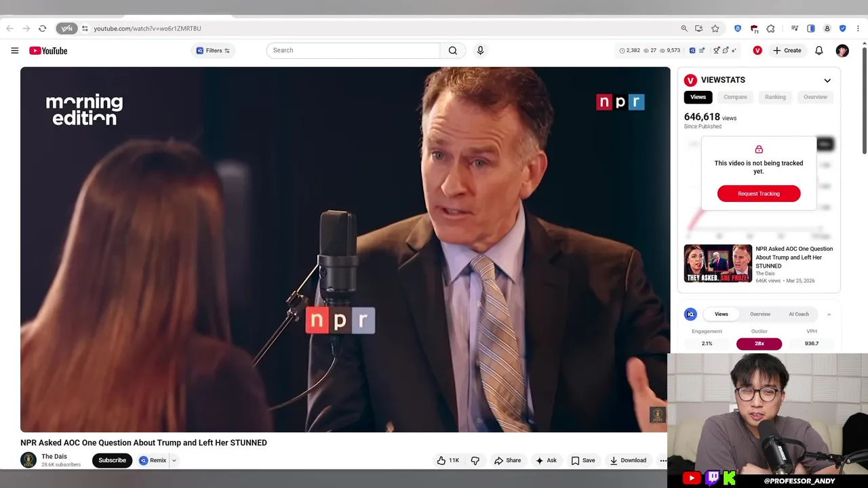Image resolution: width=868 pixels, height=488 pixels.
Task: Open the vidIQ chat bubble icon
Action: coord(726,51)
